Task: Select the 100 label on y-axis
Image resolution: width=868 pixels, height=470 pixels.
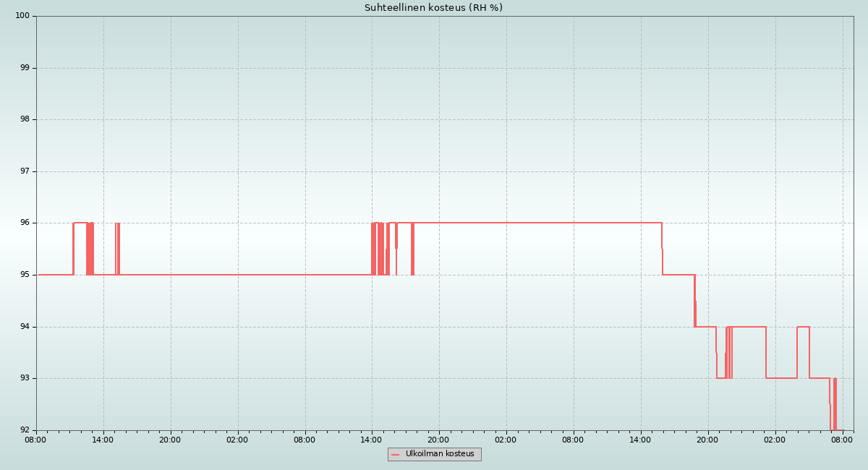Action: tap(22, 16)
